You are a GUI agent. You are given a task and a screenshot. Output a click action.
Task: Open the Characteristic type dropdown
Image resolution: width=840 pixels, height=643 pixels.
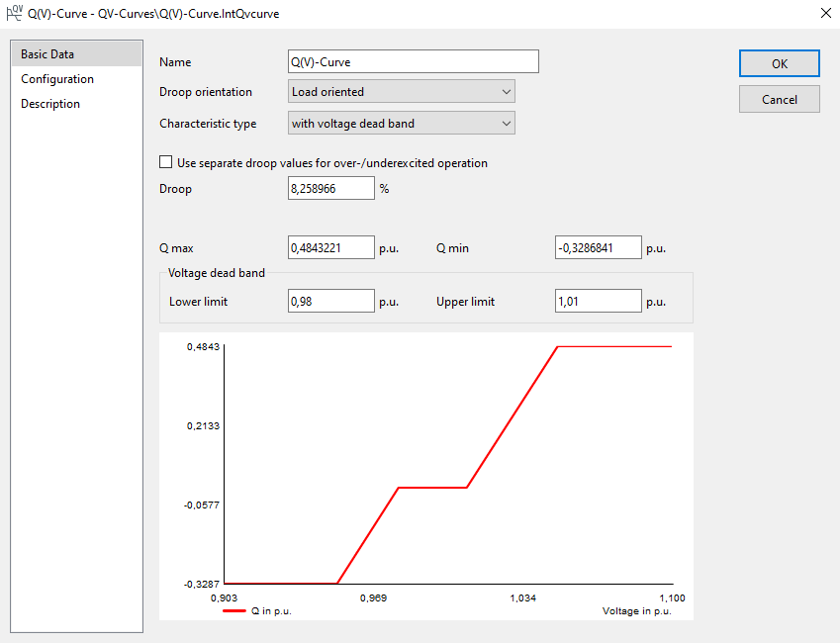(x=401, y=123)
